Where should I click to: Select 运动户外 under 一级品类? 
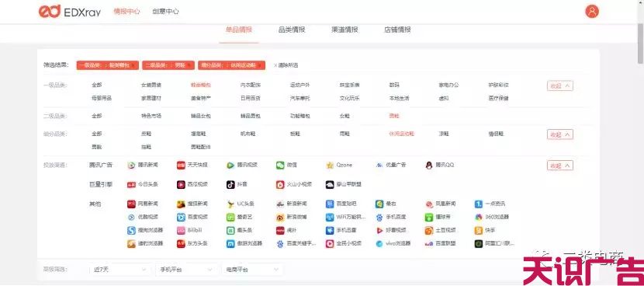300,85
